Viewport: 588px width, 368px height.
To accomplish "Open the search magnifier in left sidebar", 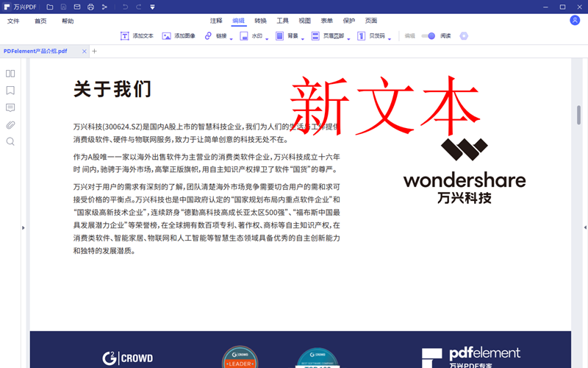I will tap(10, 141).
